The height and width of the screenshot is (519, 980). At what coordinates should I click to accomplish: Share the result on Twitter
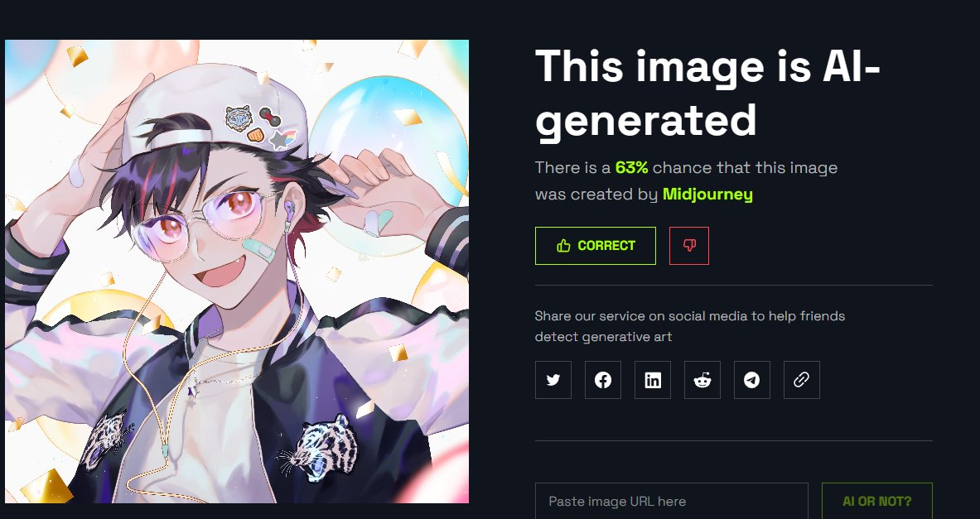553,380
